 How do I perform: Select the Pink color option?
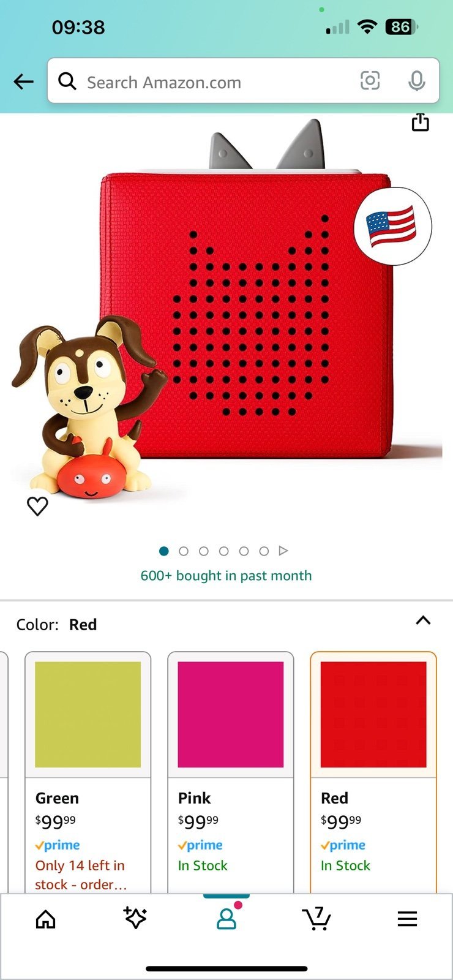point(231,772)
